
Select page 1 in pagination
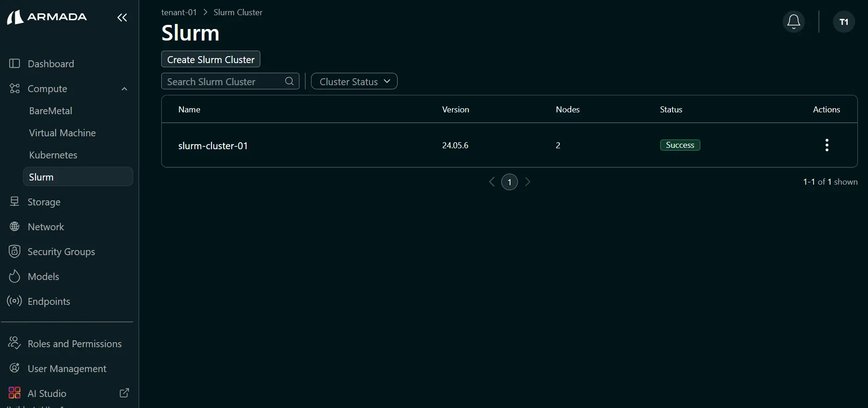[x=510, y=182]
